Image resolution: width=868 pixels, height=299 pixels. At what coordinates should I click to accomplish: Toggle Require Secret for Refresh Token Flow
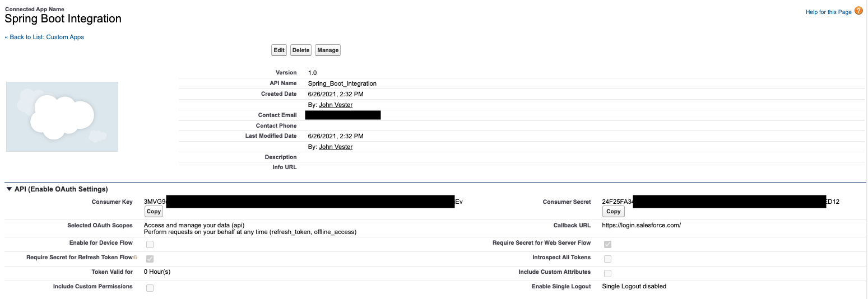(x=150, y=259)
